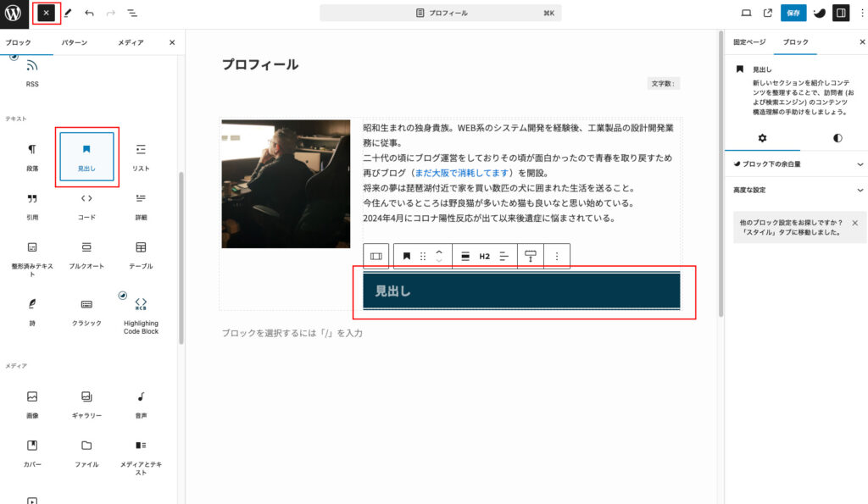Change heading block type via bookmark icon
The width and height of the screenshot is (868, 504).
click(x=406, y=256)
